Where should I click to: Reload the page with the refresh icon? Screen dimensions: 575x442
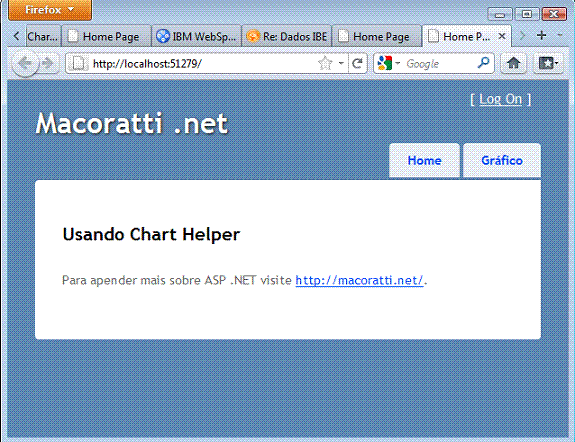click(358, 63)
